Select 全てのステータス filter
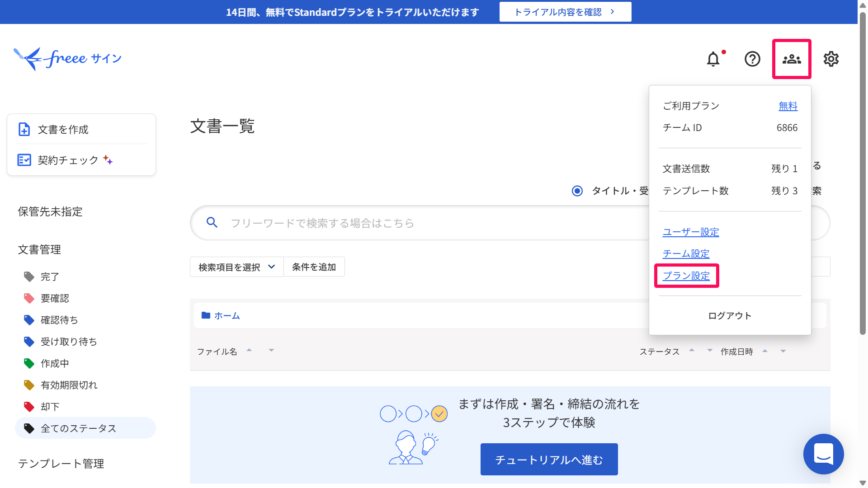Screen dimensions: 868x488 pyautogui.click(x=85, y=428)
